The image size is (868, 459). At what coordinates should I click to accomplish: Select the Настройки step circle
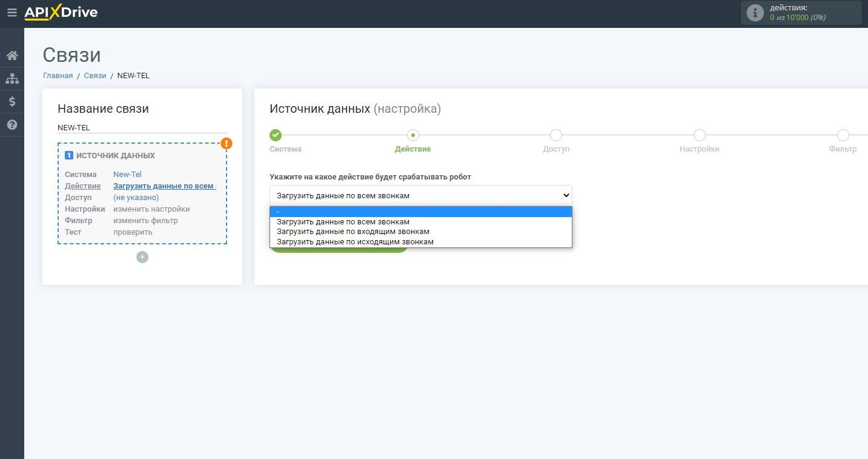pos(700,135)
